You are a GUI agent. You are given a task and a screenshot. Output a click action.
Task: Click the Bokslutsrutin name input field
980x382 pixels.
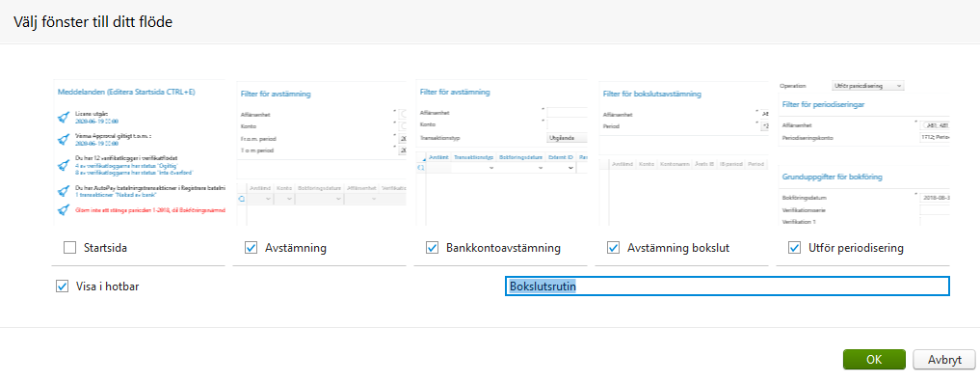pyautogui.click(x=728, y=286)
